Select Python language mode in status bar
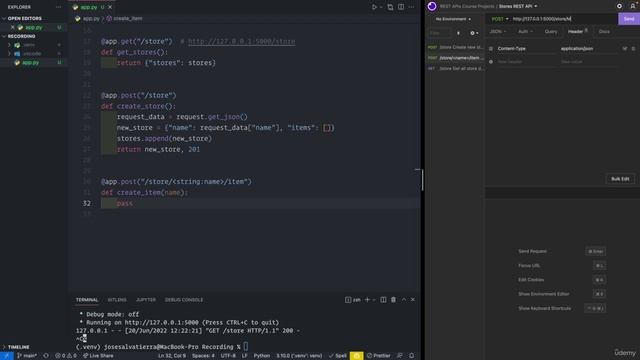The image size is (640, 360). pos(262,356)
